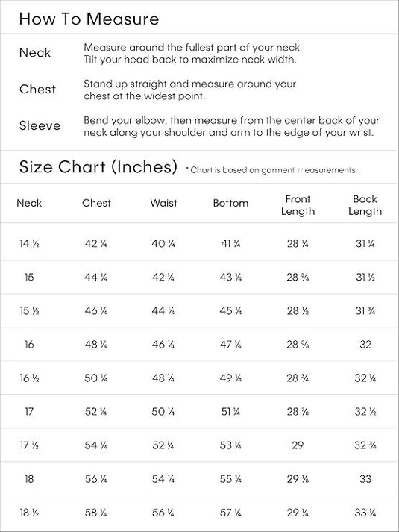Viewport: 399px width, 532px height.
Task: Click back length value 33 for size 18
Action: pyautogui.click(x=365, y=479)
